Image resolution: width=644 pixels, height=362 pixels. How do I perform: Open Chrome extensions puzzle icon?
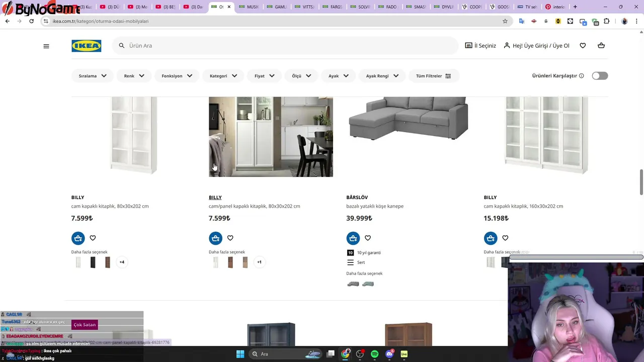coord(607,21)
